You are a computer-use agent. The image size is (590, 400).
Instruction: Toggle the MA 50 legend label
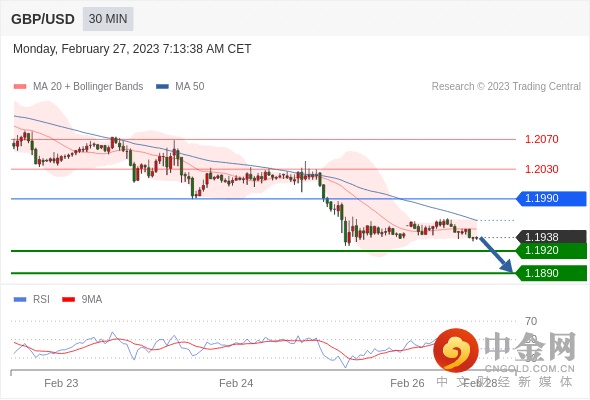[190, 87]
